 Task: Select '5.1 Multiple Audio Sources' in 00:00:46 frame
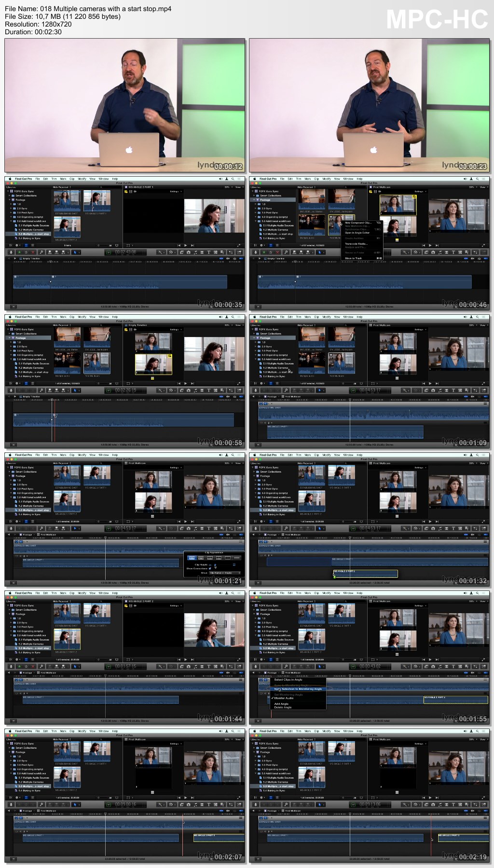click(277, 225)
